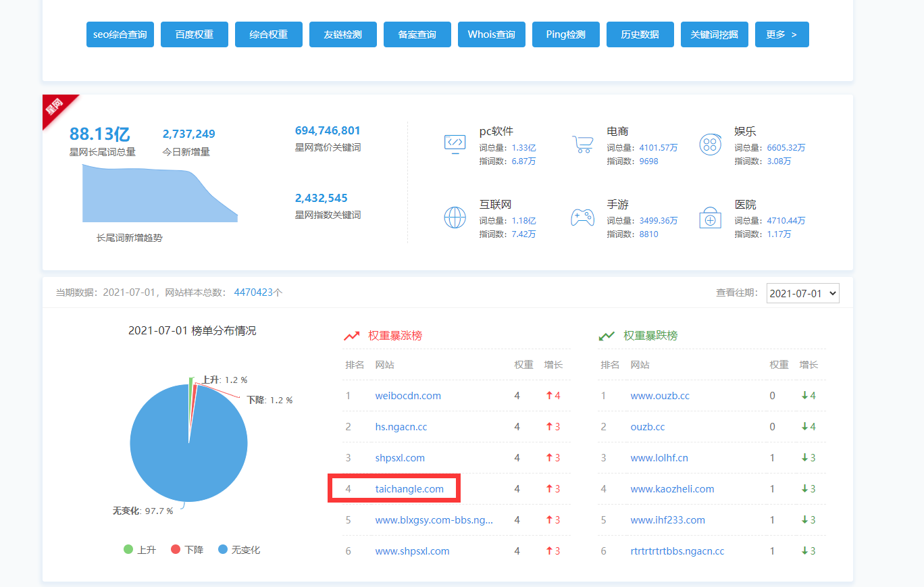Image resolution: width=924 pixels, height=587 pixels.
Task: Click the 手游 gamepad icon
Action: point(582,218)
